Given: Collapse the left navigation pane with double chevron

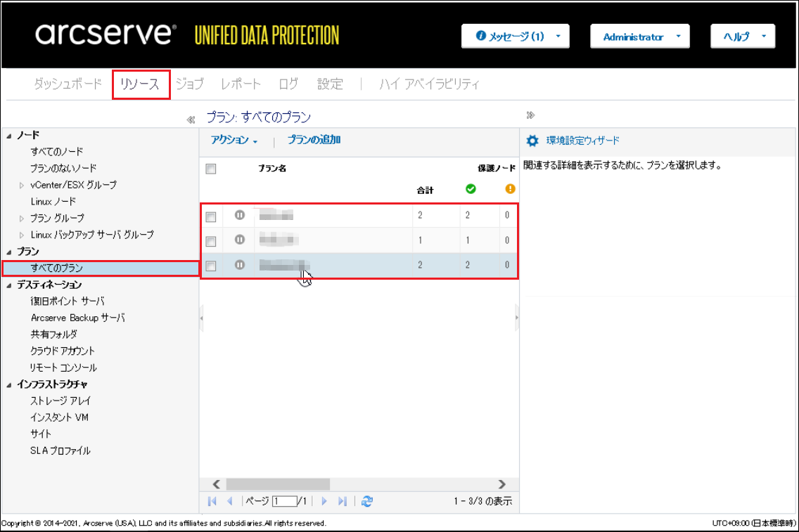Looking at the screenshot, I should pyautogui.click(x=191, y=119).
